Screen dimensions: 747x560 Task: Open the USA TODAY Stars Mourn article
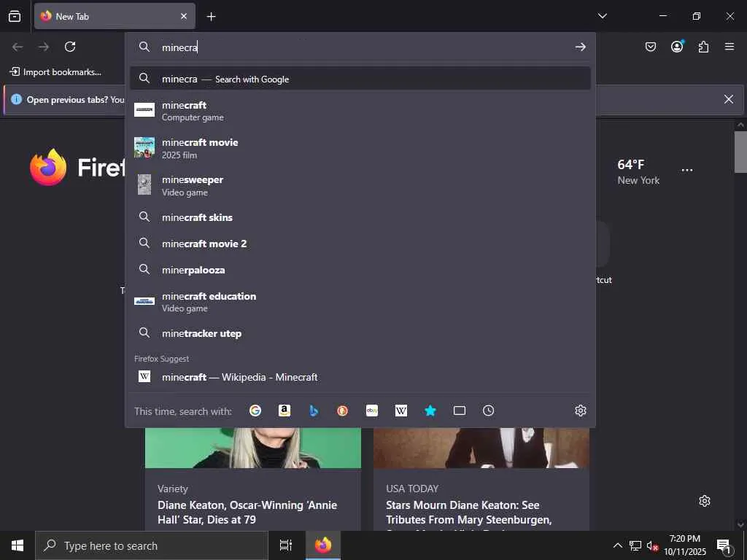pyautogui.click(x=469, y=512)
